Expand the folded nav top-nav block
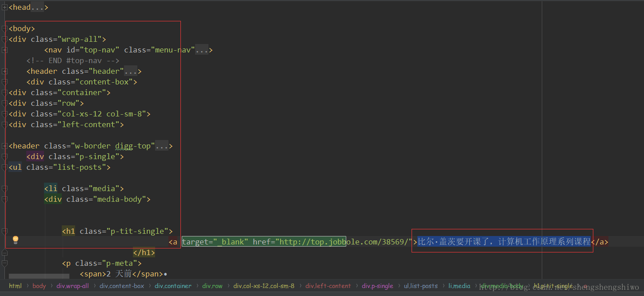The height and width of the screenshot is (296, 644). (4, 50)
